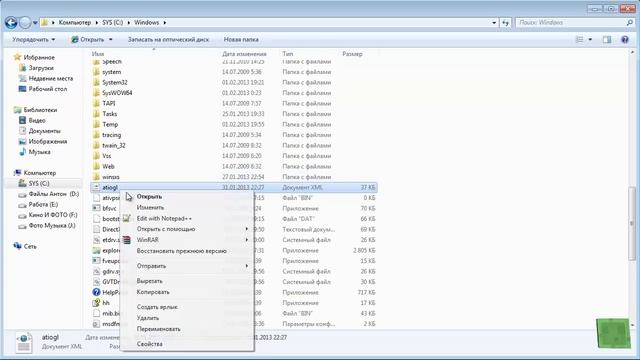640x360 pixels.
Task: Change view with the view icon
Action: coord(579,40)
